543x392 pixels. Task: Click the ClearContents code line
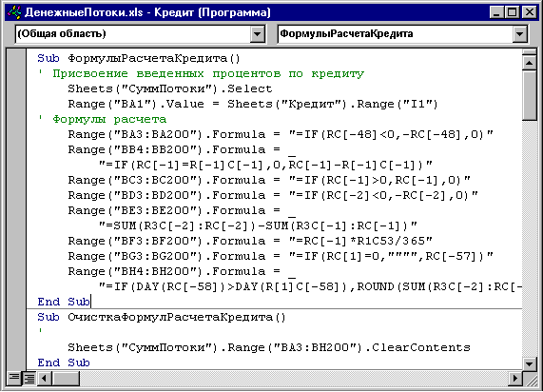point(269,347)
